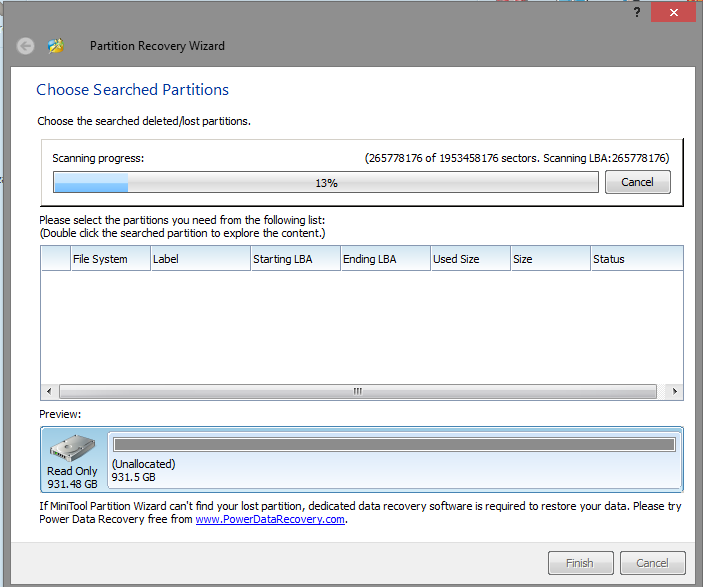The height and width of the screenshot is (587, 703).
Task: Click the '931.48 GB' disk size label
Action: tap(72, 484)
